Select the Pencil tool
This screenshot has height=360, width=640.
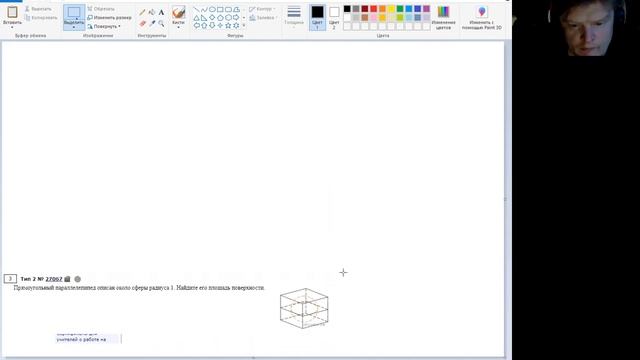tap(142, 12)
